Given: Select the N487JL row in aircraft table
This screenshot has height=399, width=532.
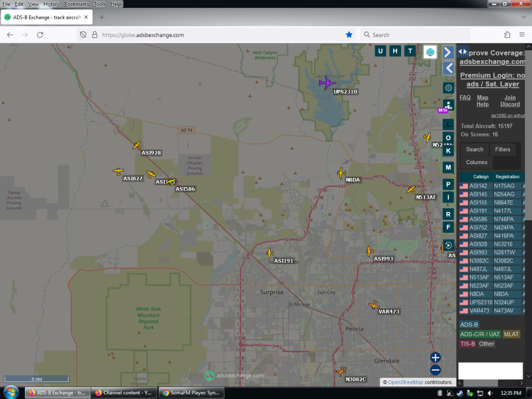Looking at the screenshot, I should (492, 269).
